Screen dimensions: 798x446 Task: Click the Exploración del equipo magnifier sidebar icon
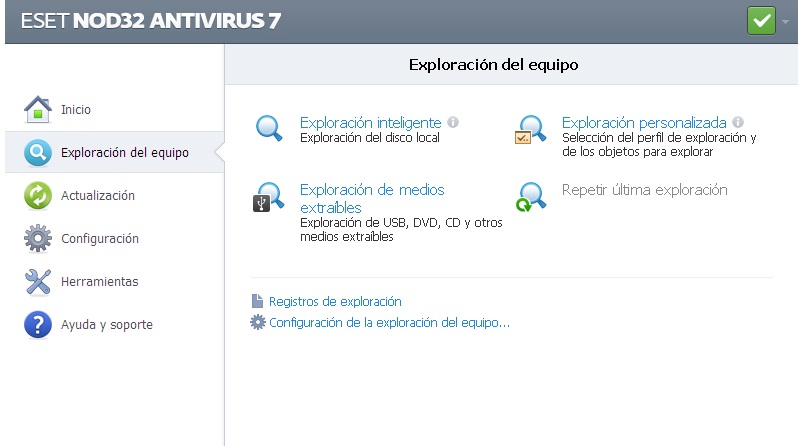click(x=38, y=152)
